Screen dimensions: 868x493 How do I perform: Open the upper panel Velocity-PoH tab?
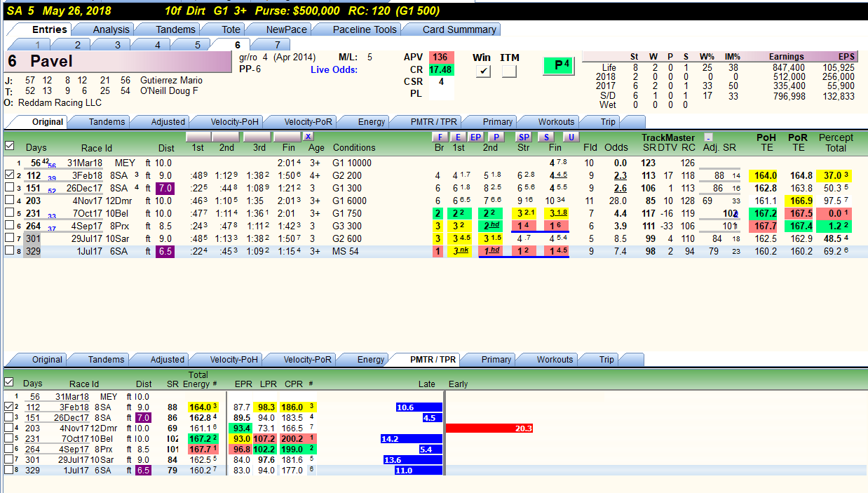[233, 121]
